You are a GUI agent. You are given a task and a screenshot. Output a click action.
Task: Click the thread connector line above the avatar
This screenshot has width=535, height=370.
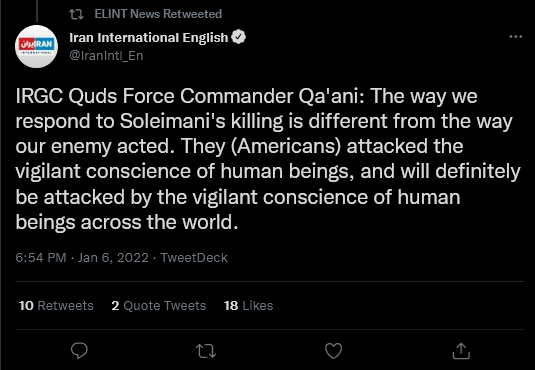tap(37, 11)
